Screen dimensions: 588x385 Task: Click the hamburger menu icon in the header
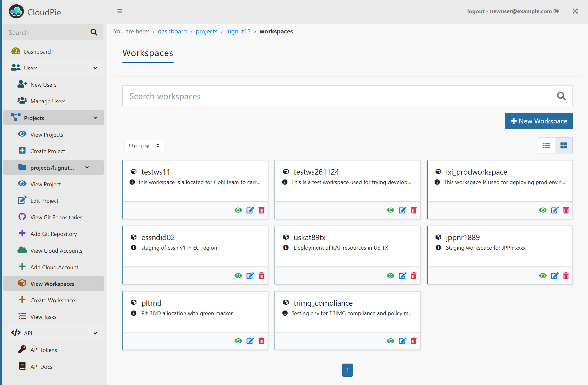coord(120,11)
